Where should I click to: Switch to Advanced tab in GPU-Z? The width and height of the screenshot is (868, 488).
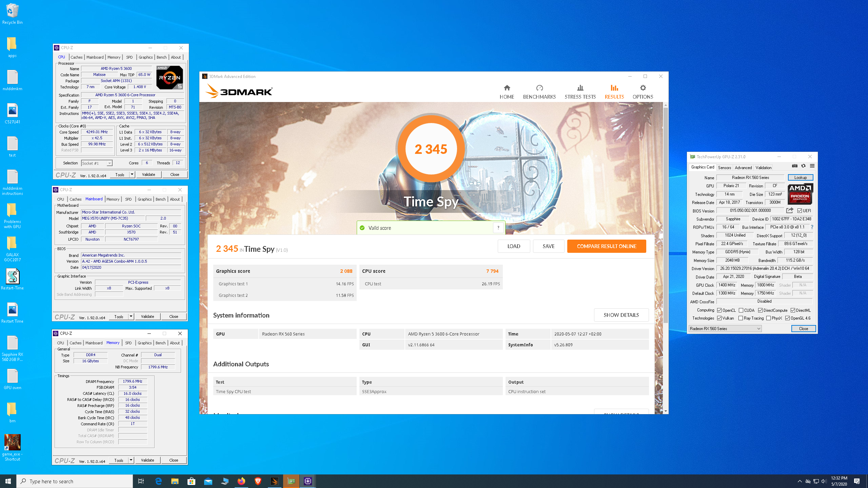(743, 167)
